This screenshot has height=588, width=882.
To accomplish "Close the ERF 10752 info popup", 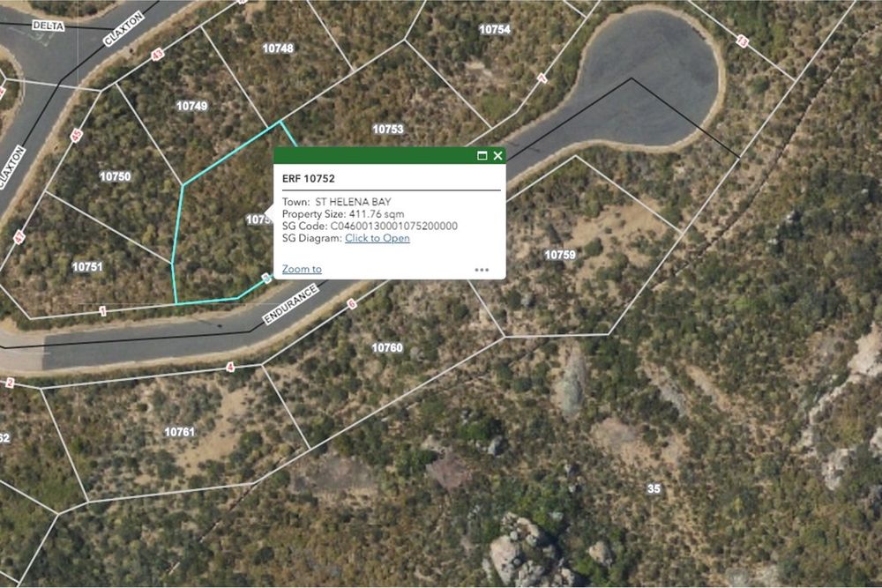I will coord(497,156).
